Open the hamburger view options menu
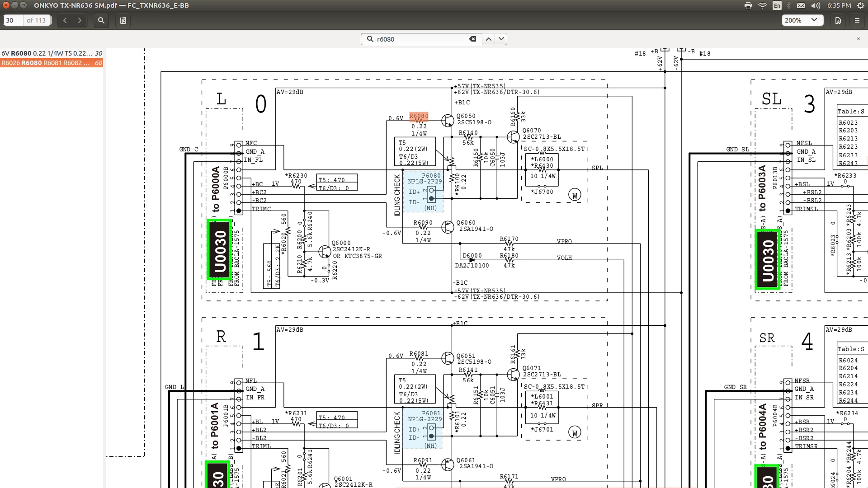This screenshot has height=488, width=868. coord(857,20)
